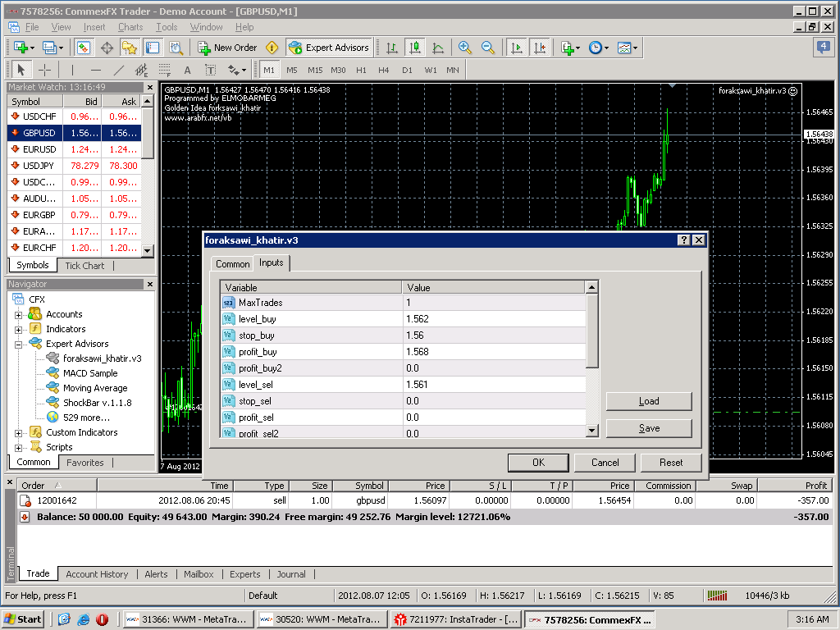Collapse the Expert Advisors tree node
The height and width of the screenshot is (630, 840).
point(18,345)
